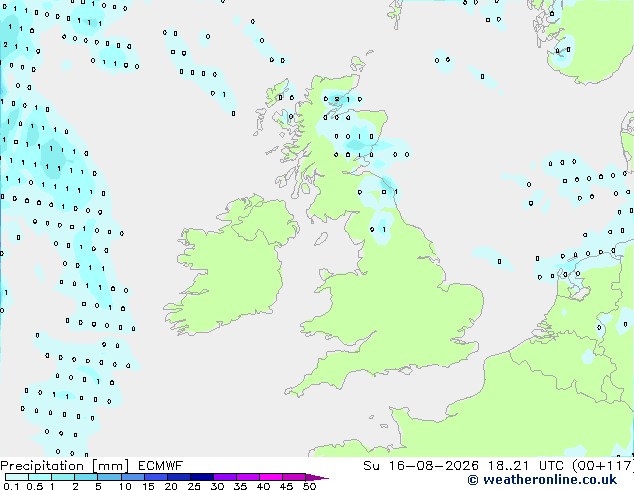
Task: Select the 2–5 mm legend color swatch
Action: (86, 477)
